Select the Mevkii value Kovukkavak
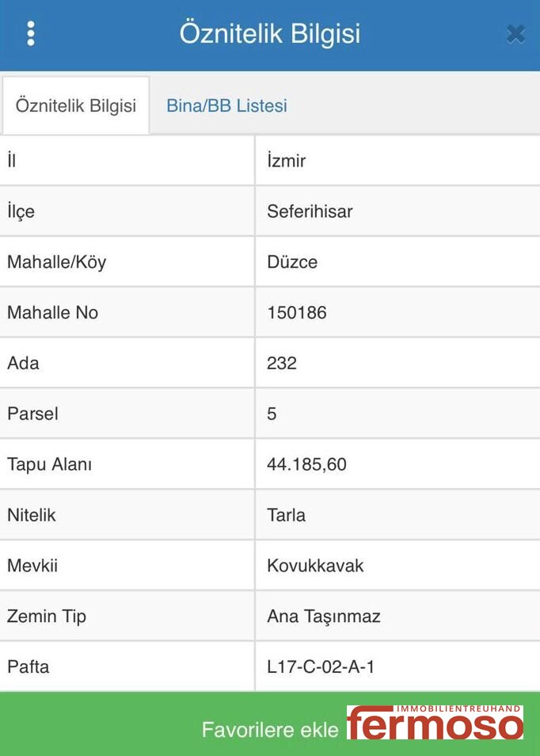The height and width of the screenshot is (756, 540). [x=315, y=567]
